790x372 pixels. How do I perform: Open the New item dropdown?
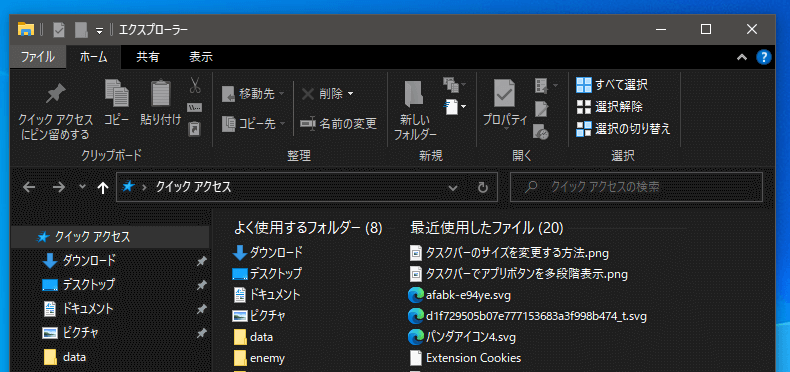pyautogui.click(x=464, y=106)
